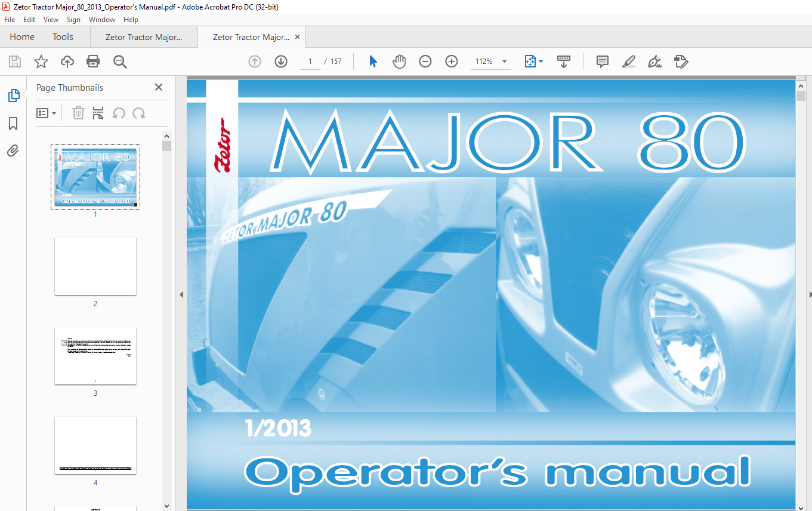
Task: Go to previous page arrow
Action: coord(255,61)
